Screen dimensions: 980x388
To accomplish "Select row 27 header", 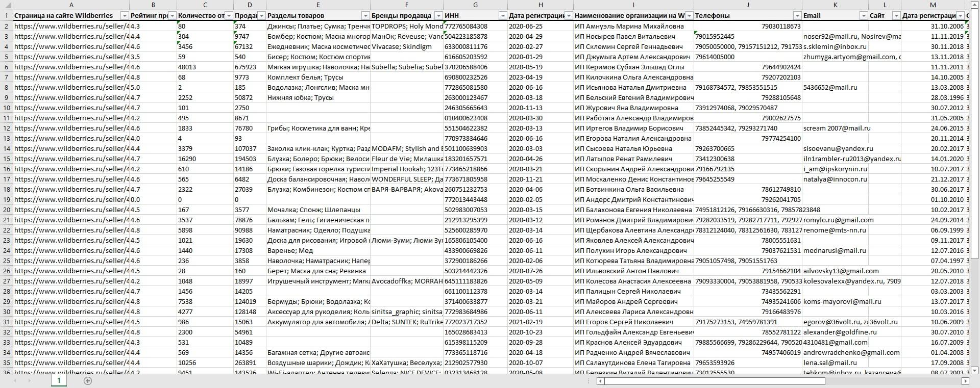I will pos(7,281).
